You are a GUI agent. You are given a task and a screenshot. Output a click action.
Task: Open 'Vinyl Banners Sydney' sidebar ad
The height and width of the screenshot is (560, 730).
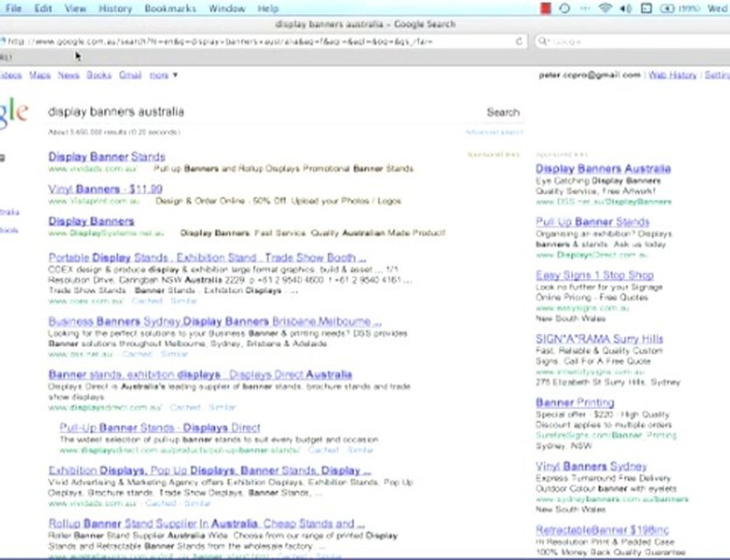pyautogui.click(x=592, y=467)
